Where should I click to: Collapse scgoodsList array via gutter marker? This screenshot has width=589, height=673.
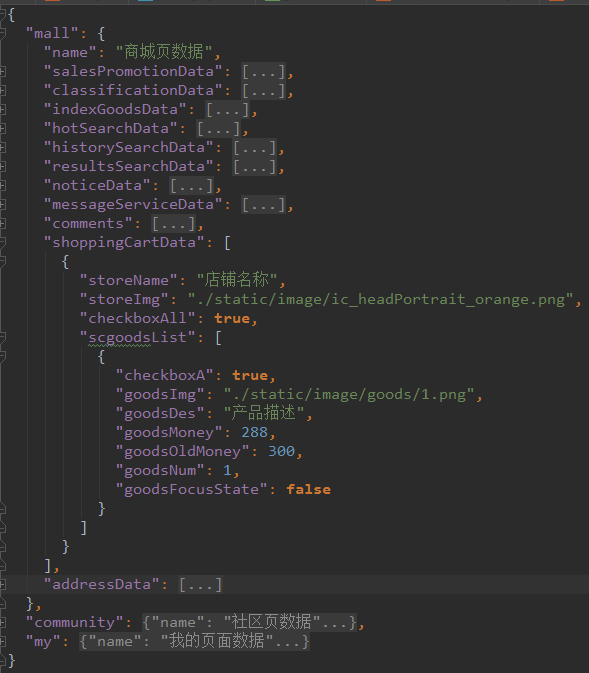coord(3,338)
